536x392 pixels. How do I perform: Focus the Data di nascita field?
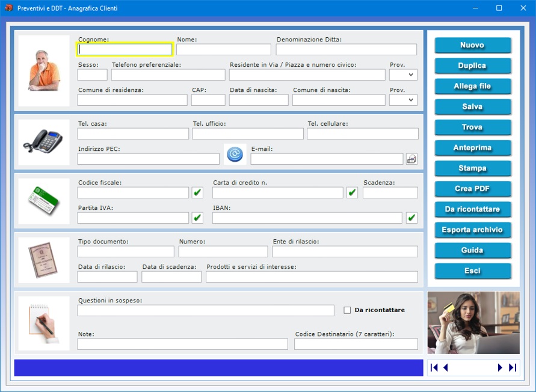(259, 100)
